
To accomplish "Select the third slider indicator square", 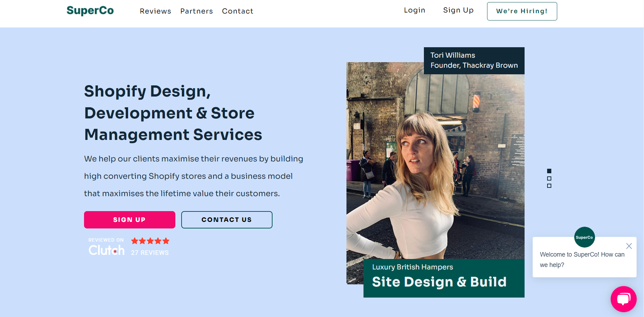I will (549, 186).
